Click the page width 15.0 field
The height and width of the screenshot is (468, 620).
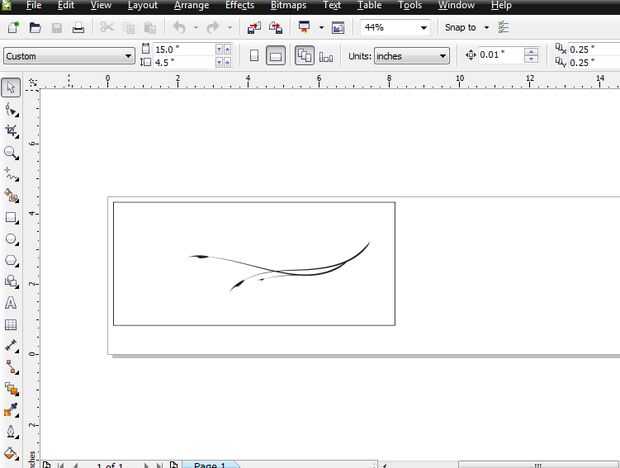tap(183, 49)
